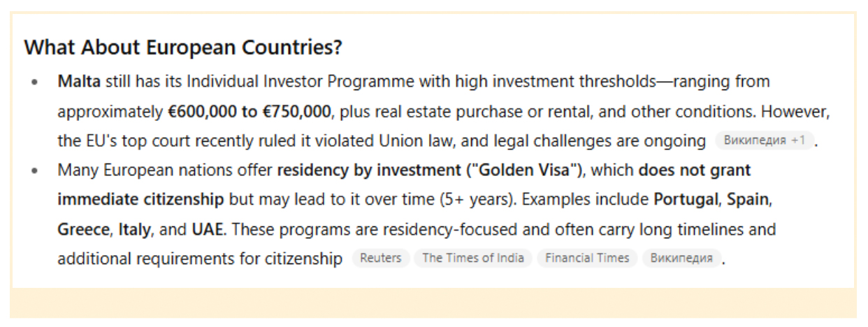Image resolution: width=868 pixels, height=327 pixels.
Task: Click the bold 'does not grant' text
Action: pos(695,170)
